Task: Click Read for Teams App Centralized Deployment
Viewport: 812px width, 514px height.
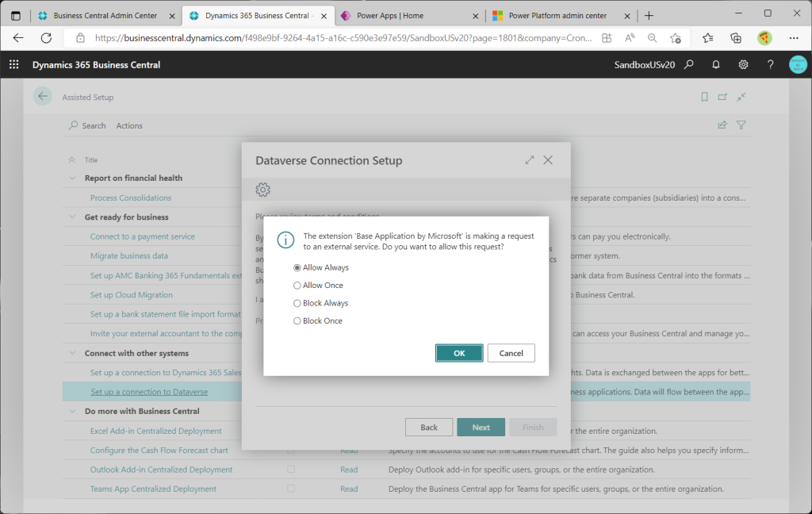Action: (x=349, y=489)
